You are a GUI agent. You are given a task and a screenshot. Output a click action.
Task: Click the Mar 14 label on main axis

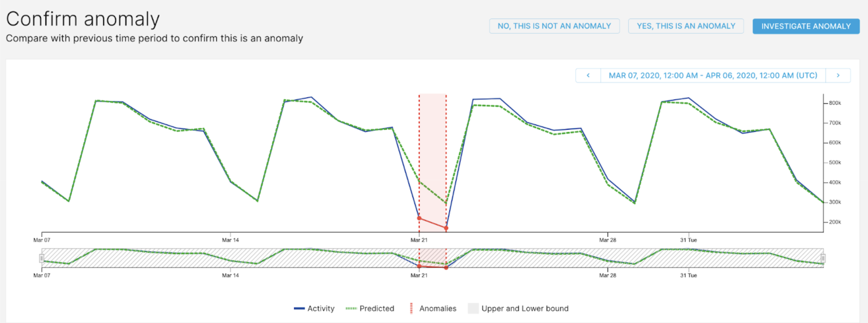(x=230, y=240)
